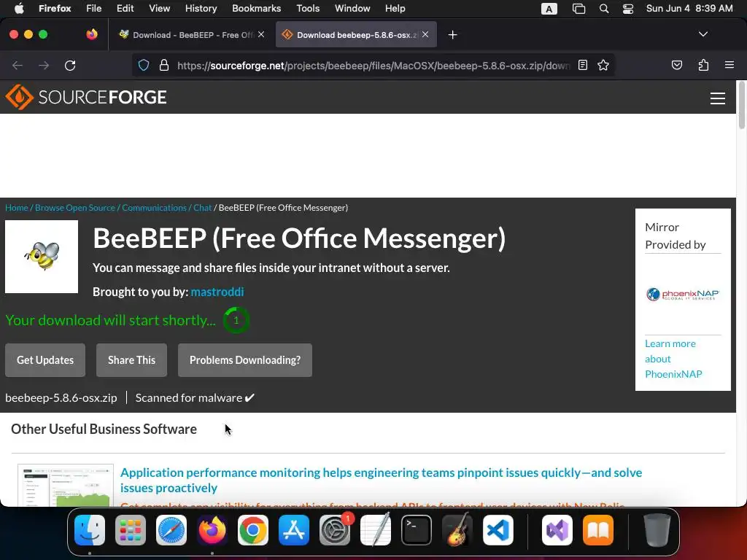This screenshot has height=560, width=747.
Task: Open a new tab with plus button
Action: click(x=452, y=35)
